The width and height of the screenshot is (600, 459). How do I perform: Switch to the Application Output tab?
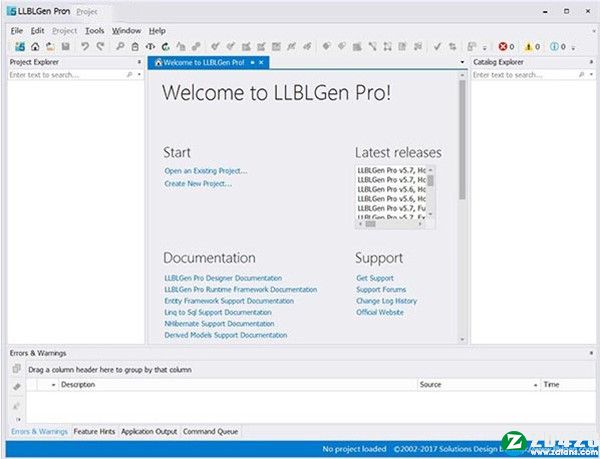(x=149, y=431)
